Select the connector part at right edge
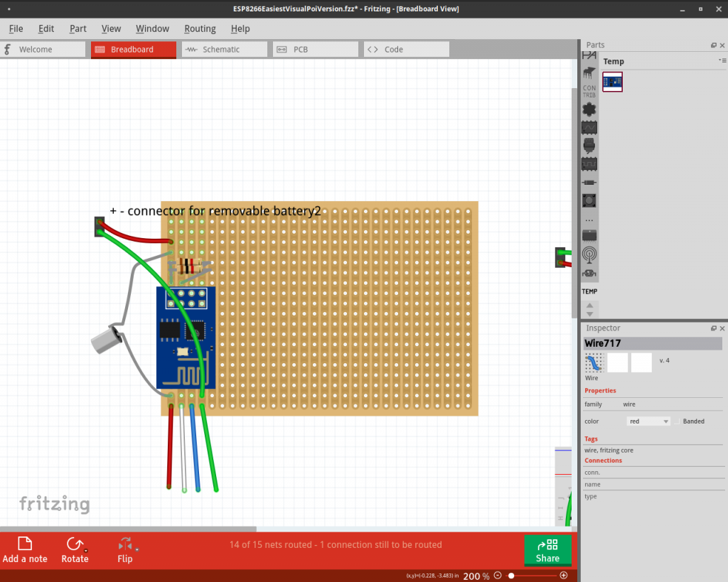The image size is (728, 582). pyautogui.click(x=560, y=257)
